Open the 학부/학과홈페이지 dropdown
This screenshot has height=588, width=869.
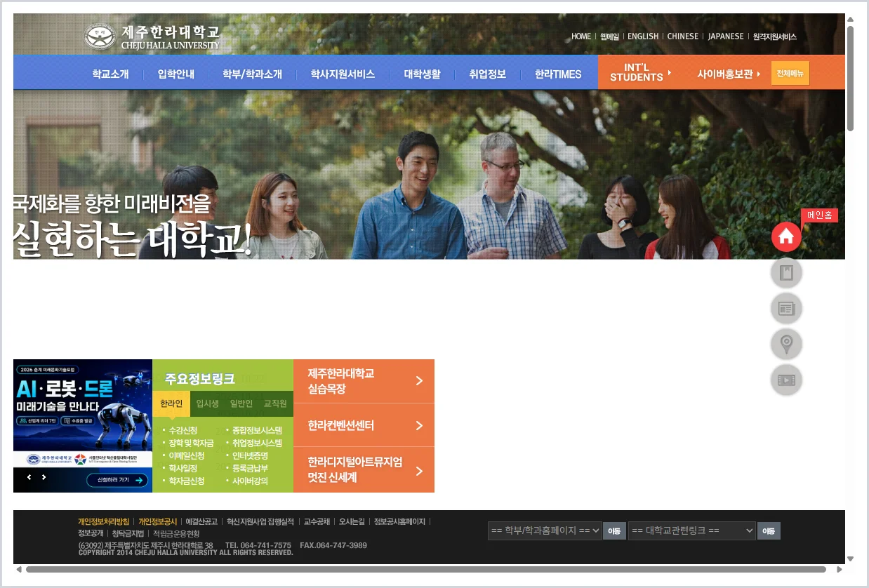pyautogui.click(x=545, y=530)
